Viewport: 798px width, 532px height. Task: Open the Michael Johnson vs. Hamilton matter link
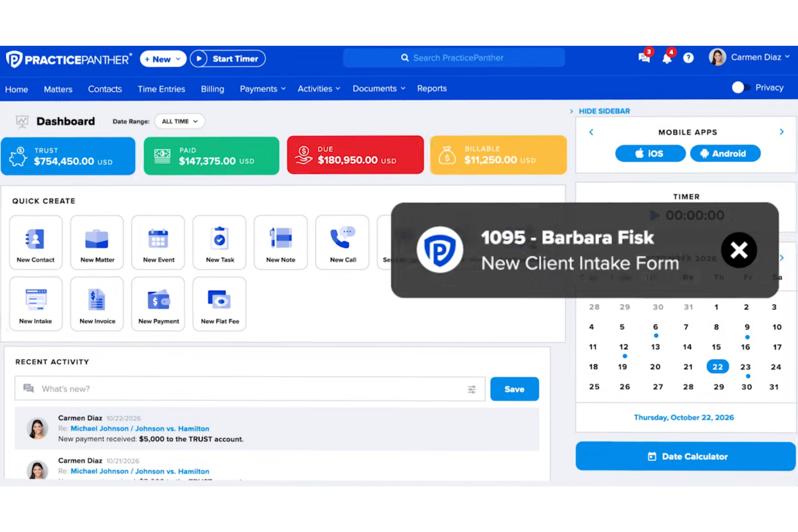(139, 428)
